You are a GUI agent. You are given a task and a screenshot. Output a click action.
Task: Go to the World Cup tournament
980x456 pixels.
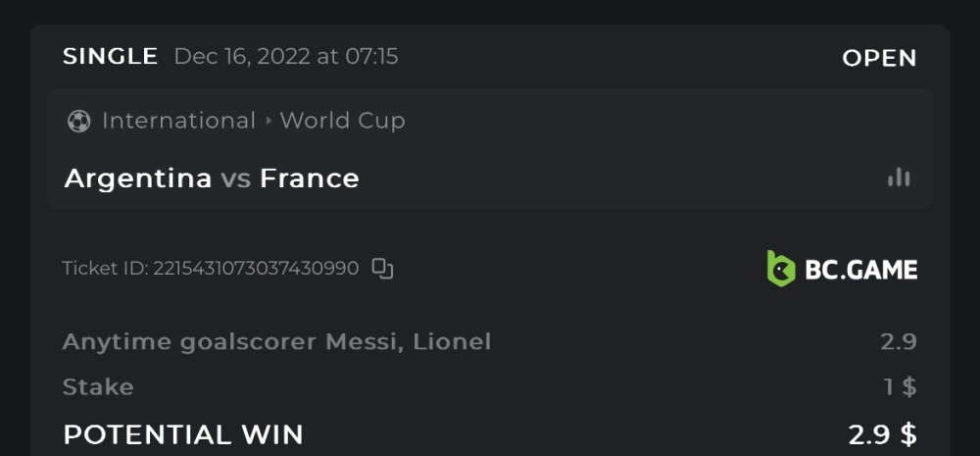(342, 121)
